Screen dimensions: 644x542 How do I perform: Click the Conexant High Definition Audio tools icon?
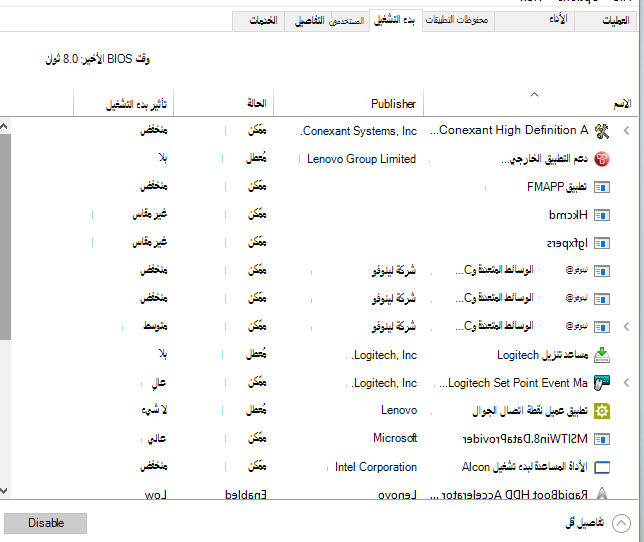(x=602, y=131)
